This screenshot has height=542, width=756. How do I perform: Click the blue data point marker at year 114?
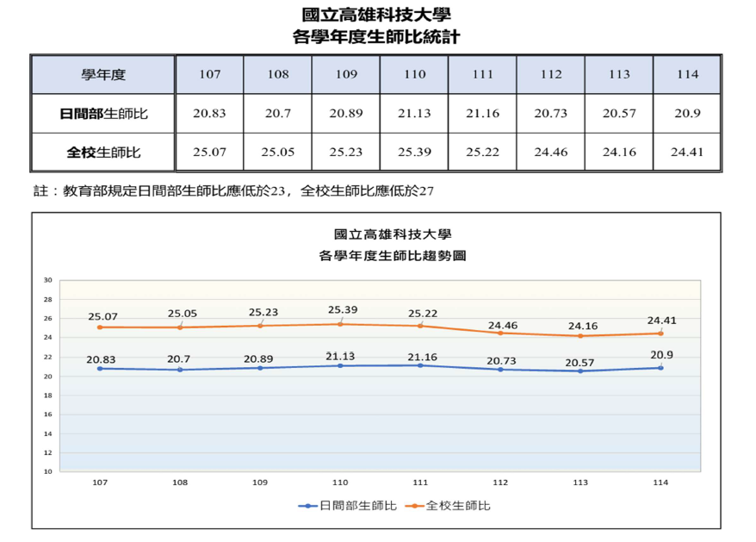[660, 368]
